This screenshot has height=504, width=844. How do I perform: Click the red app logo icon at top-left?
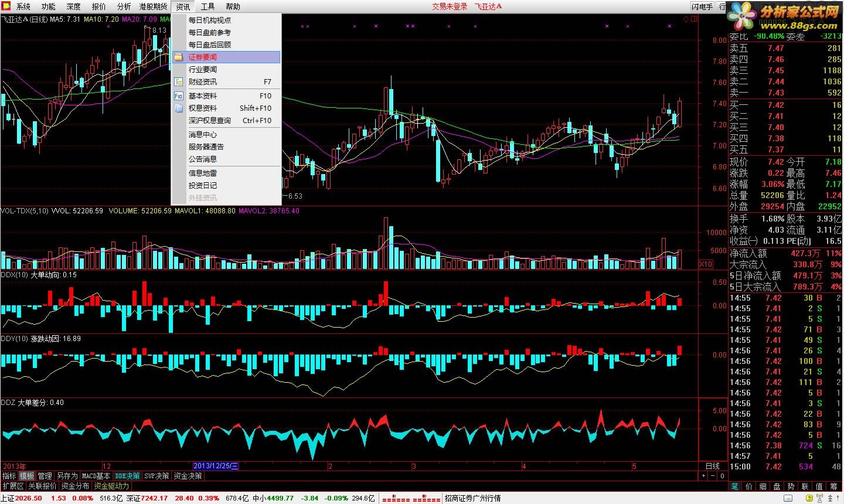(x=5, y=6)
